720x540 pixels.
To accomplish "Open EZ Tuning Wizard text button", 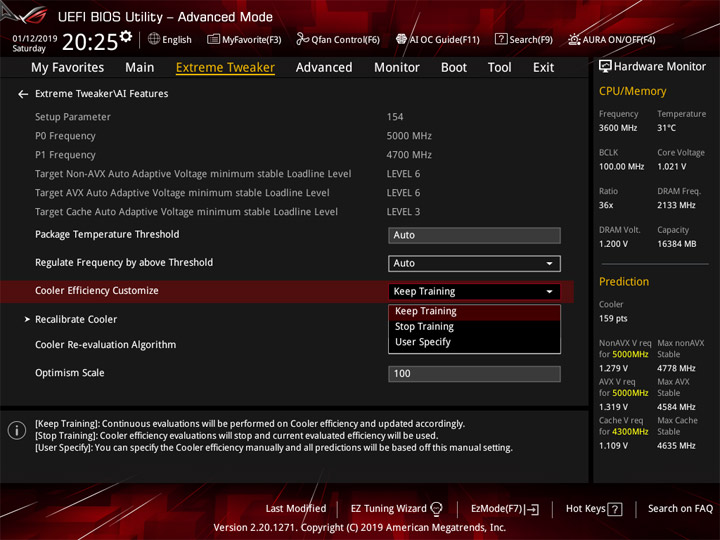I will [x=388, y=508].
